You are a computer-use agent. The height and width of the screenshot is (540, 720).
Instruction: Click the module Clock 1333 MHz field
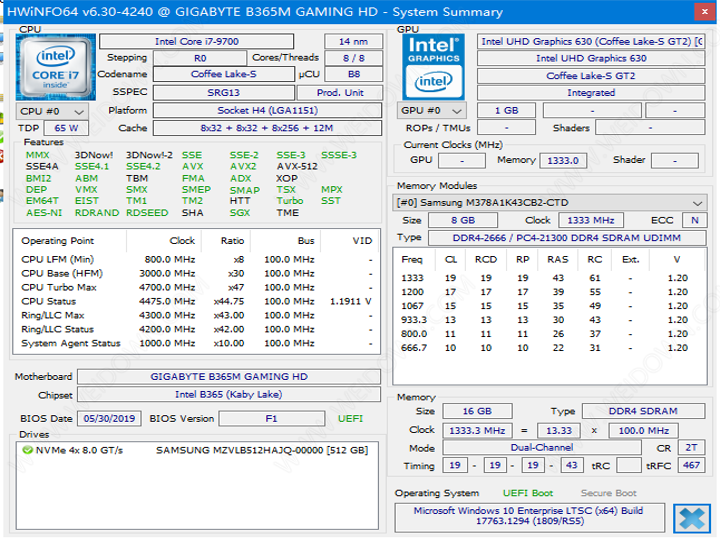coord(591,220)
